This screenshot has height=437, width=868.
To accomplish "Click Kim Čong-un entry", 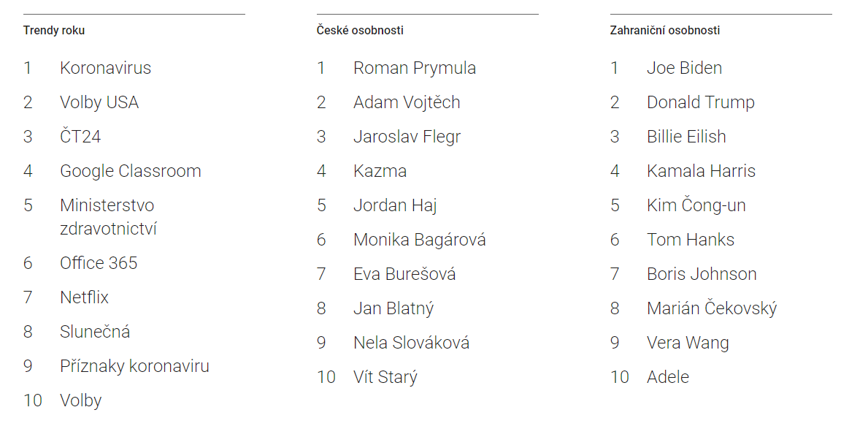I will point(696,205).
